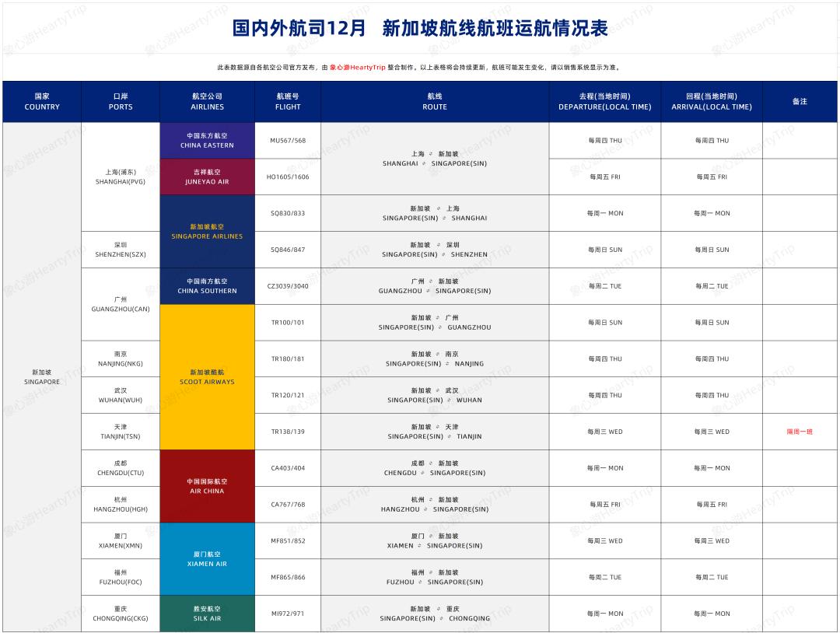Select the crimson JUNEYAO AIR airline cell
This screenshot has width=840, height=633.
(x=206, y=177)
